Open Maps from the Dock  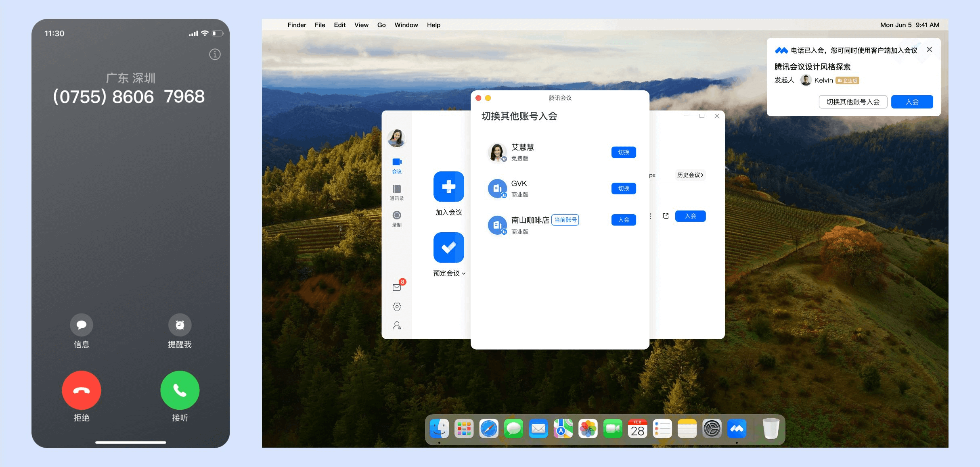(563, 429)
